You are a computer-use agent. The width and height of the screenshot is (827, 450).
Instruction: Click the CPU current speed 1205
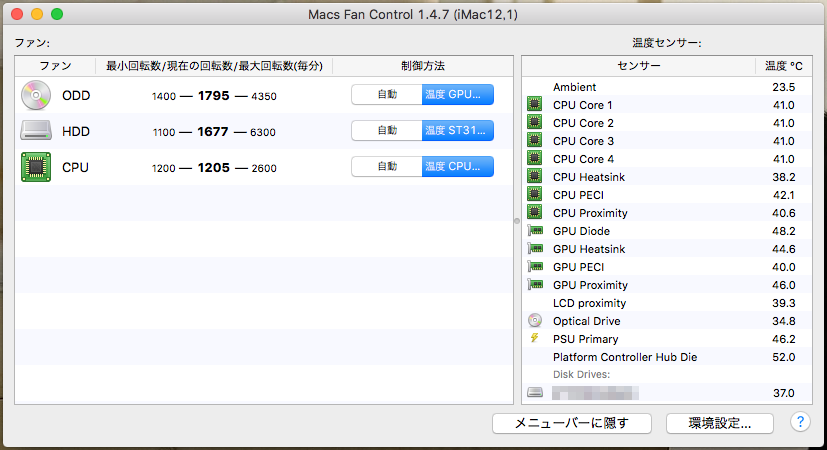pyautogui.click(x=214, y=168)
